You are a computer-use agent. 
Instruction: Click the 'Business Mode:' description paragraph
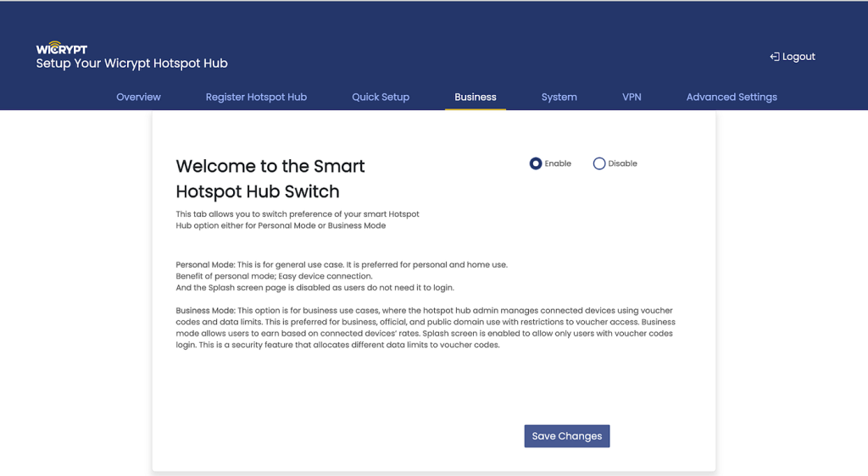[426, 328]
